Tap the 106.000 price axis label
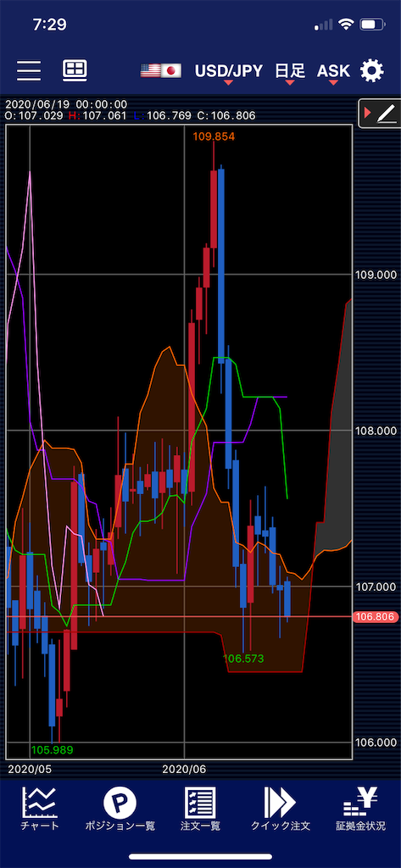Viewport: 401px width, 868px height. tap(376, 743)
